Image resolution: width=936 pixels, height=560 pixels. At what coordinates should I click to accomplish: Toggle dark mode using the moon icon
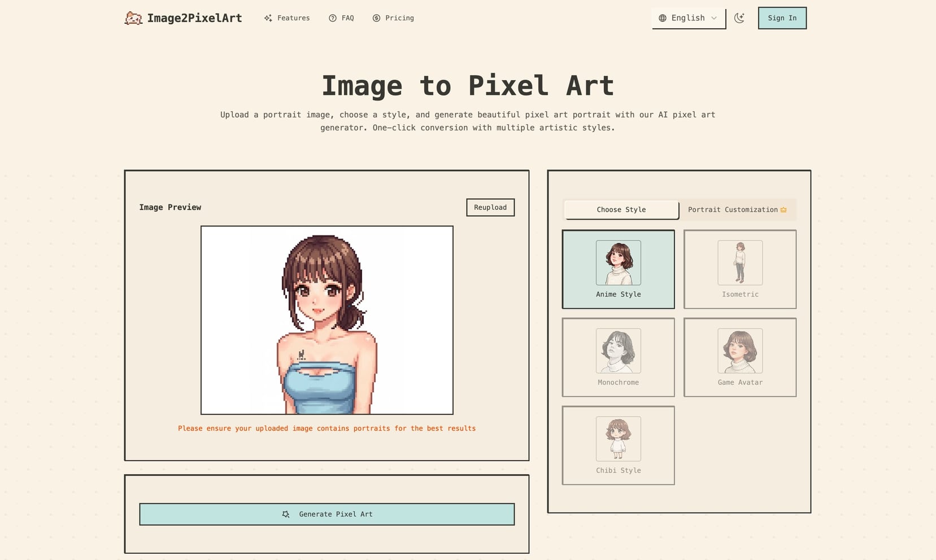point(739,17)
